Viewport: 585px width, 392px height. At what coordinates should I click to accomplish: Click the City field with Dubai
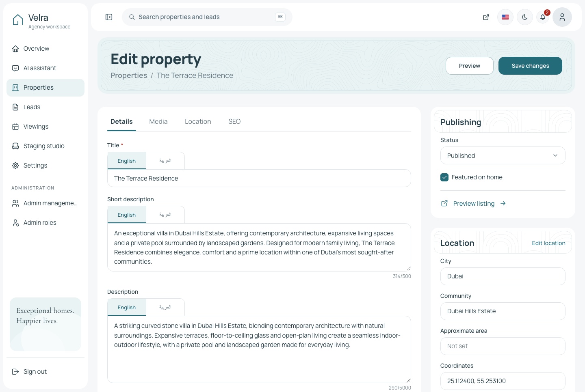tap(503, 276)
